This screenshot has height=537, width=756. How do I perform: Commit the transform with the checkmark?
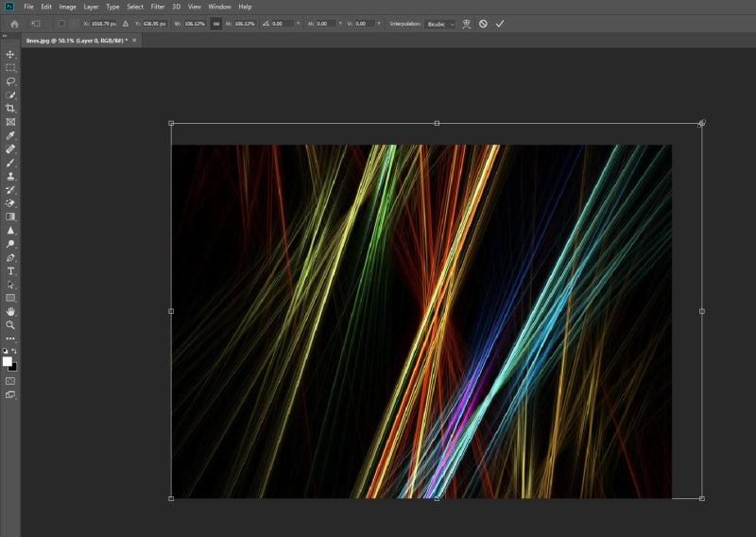click(x=500, y=24)
